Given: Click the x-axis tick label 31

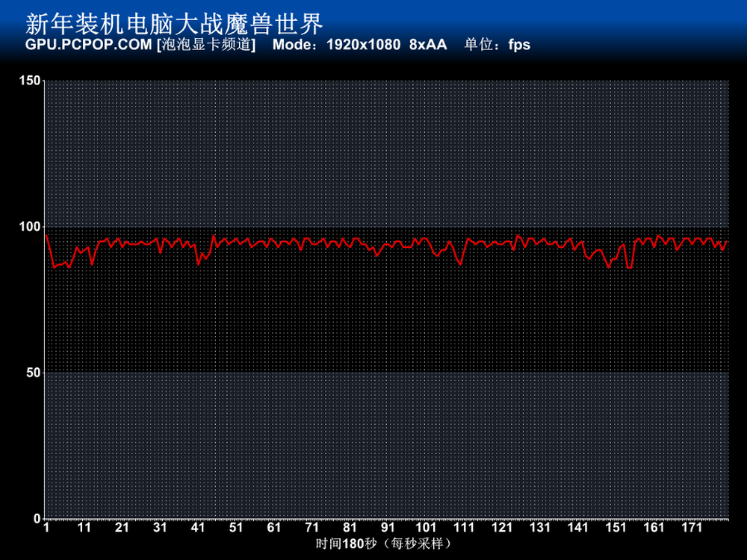Looking at the screenshot, I should tap(160, 528).
